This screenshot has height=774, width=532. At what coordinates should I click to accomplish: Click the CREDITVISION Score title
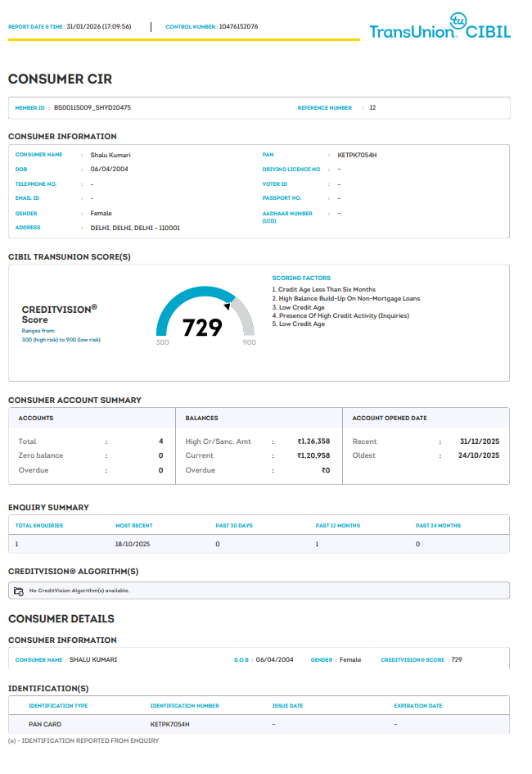coord(59,315)
